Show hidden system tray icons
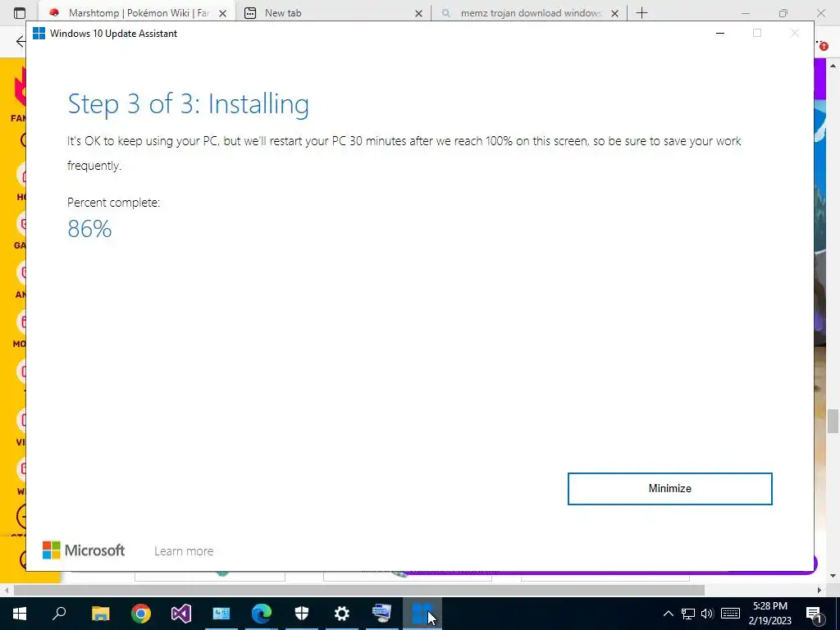This screenshot has width=840, height=630. click(668, 614)
